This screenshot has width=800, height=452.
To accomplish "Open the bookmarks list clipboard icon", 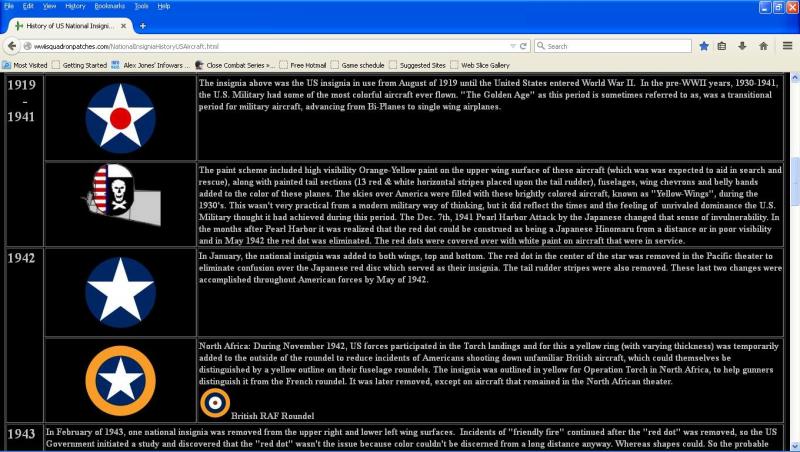I will tap(721, 46).
